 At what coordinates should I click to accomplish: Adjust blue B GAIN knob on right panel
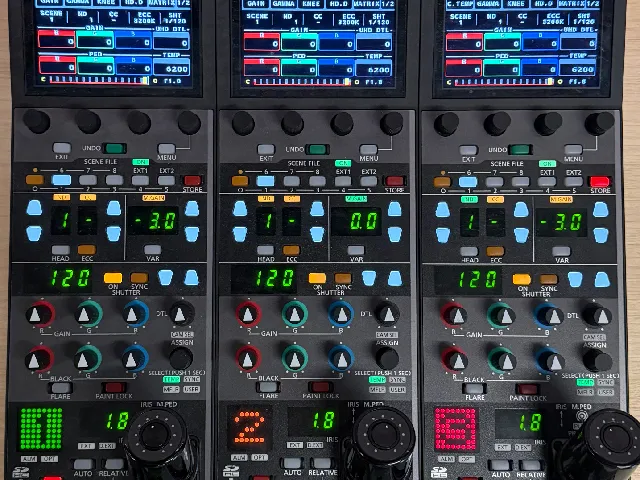(549, 316)
